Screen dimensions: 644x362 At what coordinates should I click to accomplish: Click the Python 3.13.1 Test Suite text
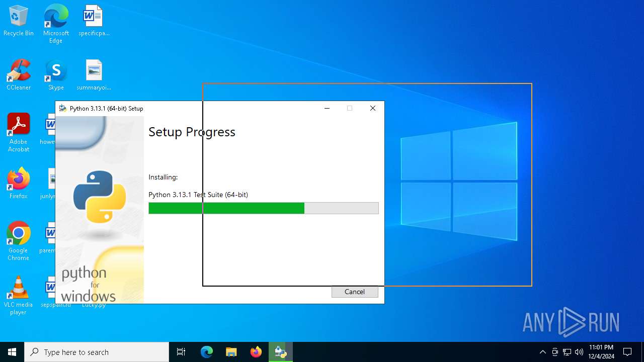[x=198, y=195]
